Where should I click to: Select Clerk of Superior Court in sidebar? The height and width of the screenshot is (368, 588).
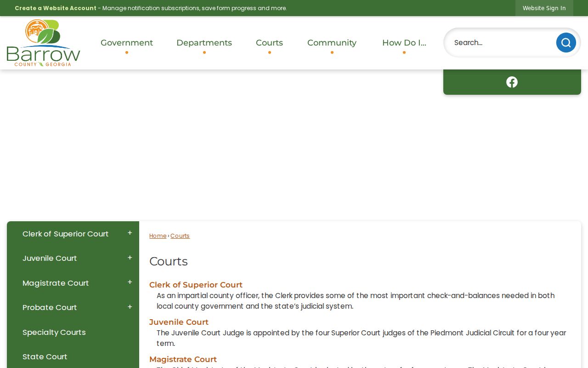click(x=65, y=234)
